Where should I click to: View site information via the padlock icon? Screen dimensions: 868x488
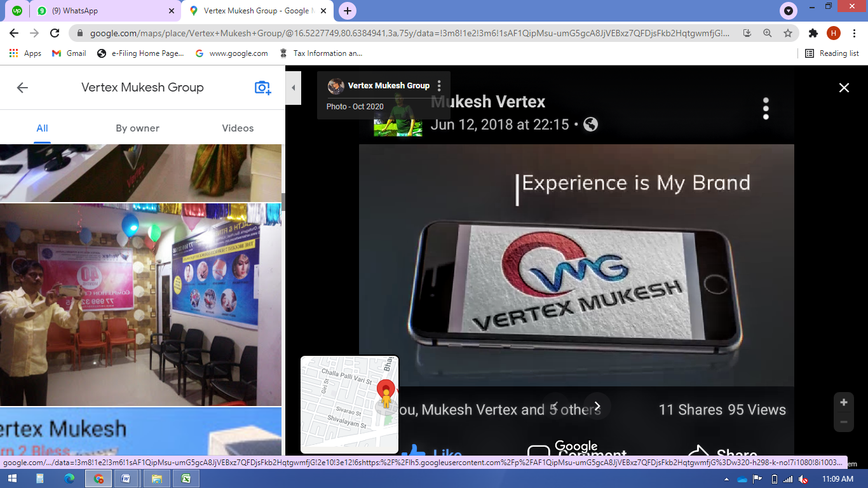pos(80,33)
